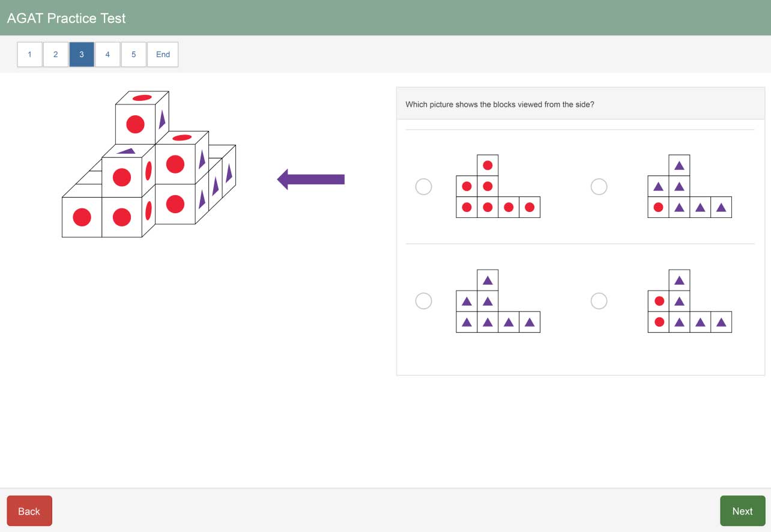
Task: Click the highlighted question 3 tab
Action: click(x=81, y=54)
